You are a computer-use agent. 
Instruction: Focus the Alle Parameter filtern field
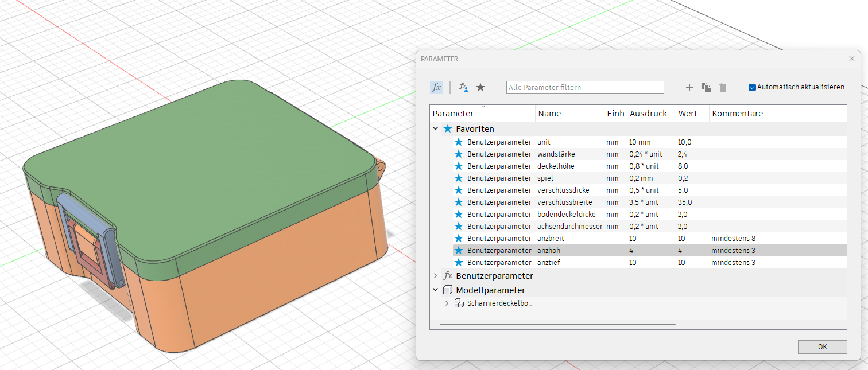point(585,88)
